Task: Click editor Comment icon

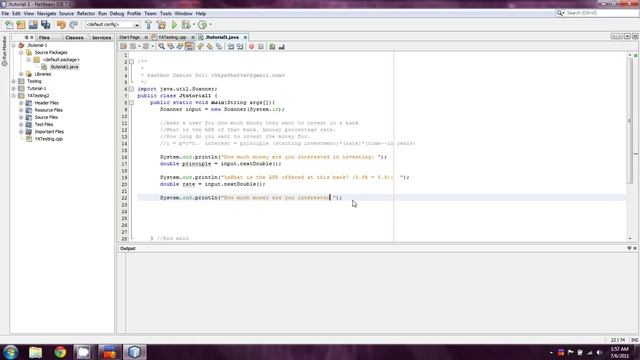Action: tap(272, 47)
